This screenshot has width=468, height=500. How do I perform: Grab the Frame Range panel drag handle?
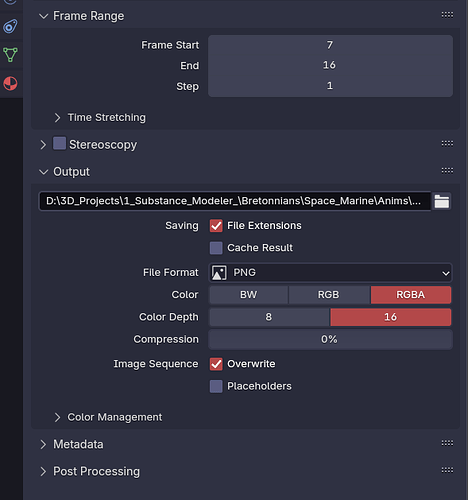[447, 15]
